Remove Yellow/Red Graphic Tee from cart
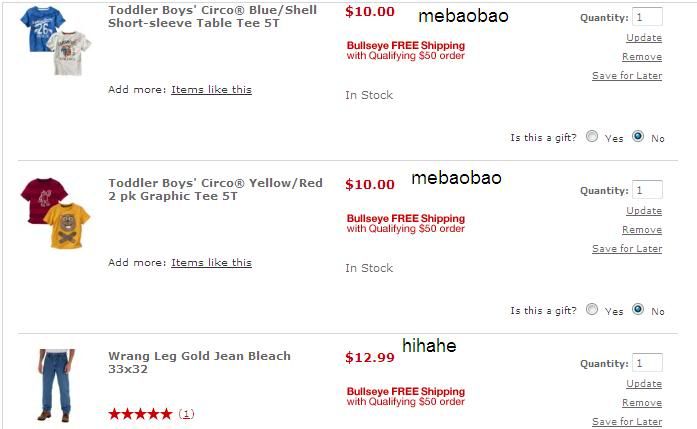The height and width of the screenshot is (429, 697). [x=642, y=230]
